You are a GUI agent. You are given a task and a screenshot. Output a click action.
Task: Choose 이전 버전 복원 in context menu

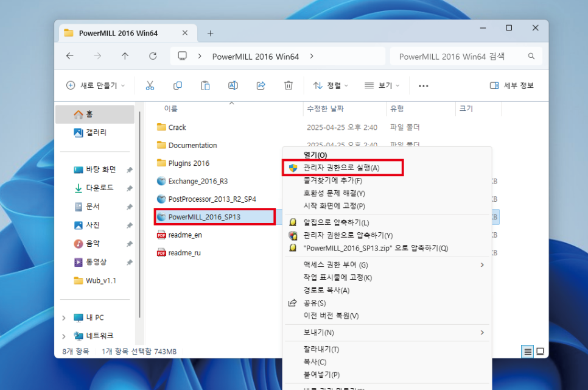387,316
